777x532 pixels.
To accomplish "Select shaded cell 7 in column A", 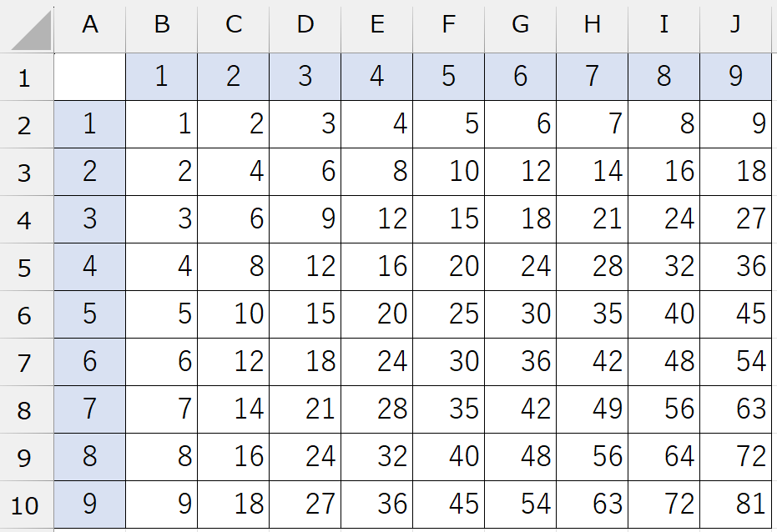I will pyautogui.click(x=90, y=409).
